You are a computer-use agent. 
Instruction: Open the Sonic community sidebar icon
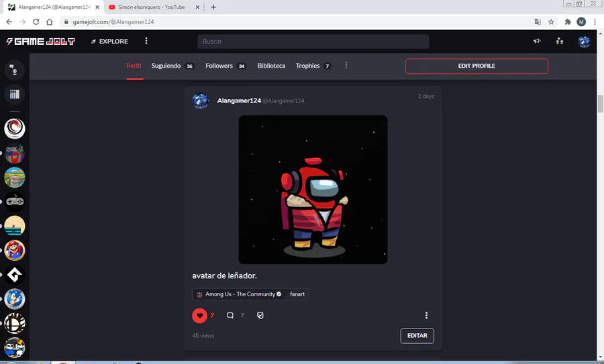[15, 300]
